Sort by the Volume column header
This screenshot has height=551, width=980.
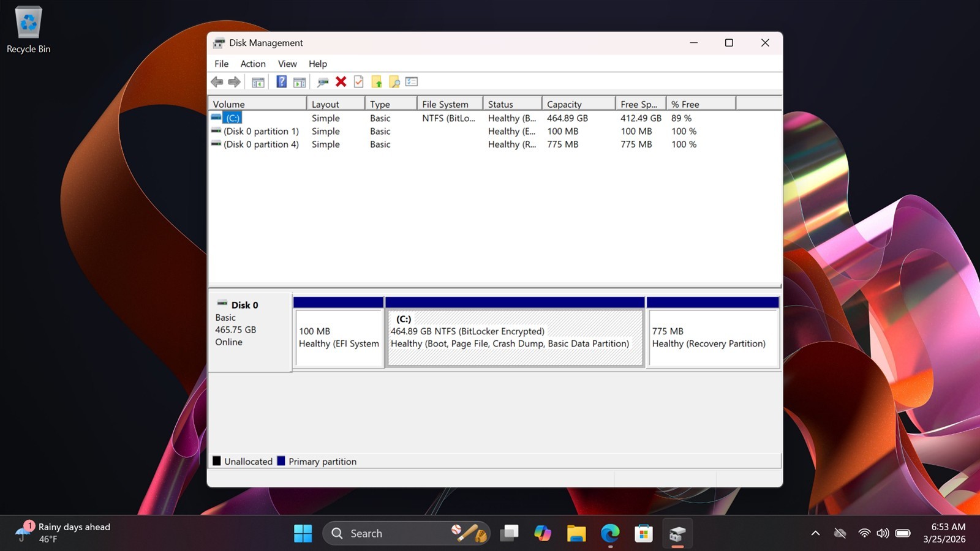[257, 104]
